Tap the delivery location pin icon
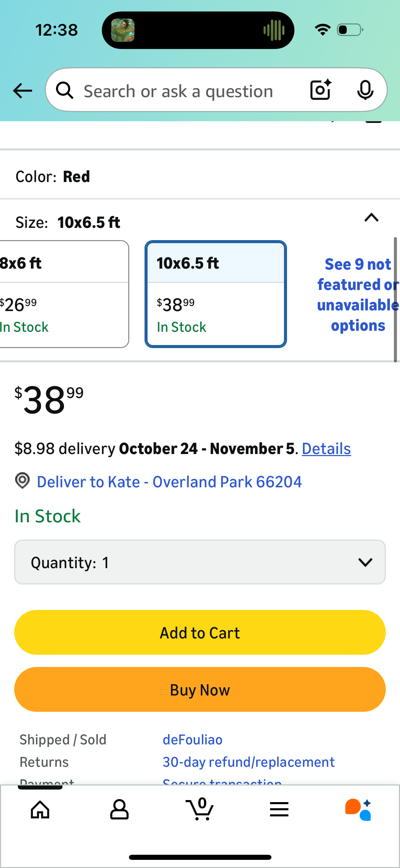Image resolution: width=400 pixels, height=868 pixels. pos(22,481)
